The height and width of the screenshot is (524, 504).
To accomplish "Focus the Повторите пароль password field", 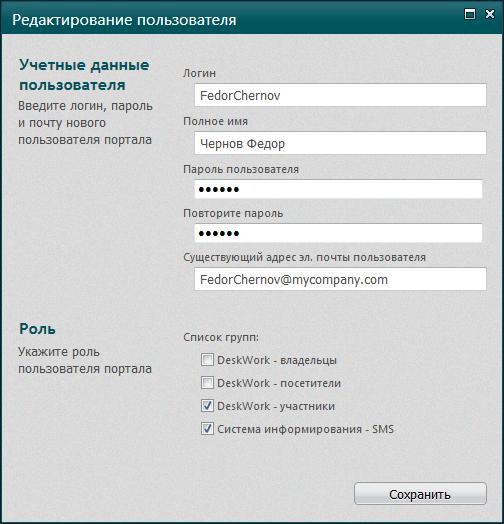I will coord(338,233).
